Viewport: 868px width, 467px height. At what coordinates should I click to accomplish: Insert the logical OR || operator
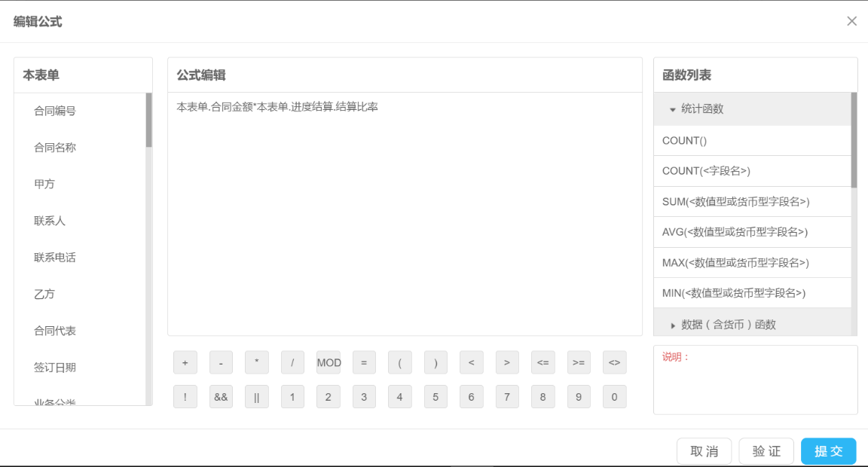(256, 397)
